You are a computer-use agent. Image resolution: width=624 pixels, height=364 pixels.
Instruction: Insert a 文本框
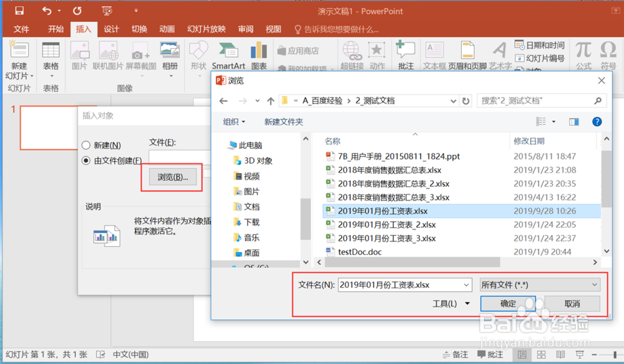pos(434,51)
